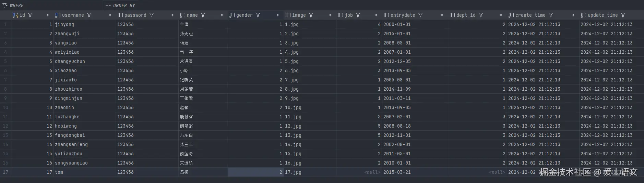Select the image cell '1.jpg'

pyautogui.click(x=310, y=24)
